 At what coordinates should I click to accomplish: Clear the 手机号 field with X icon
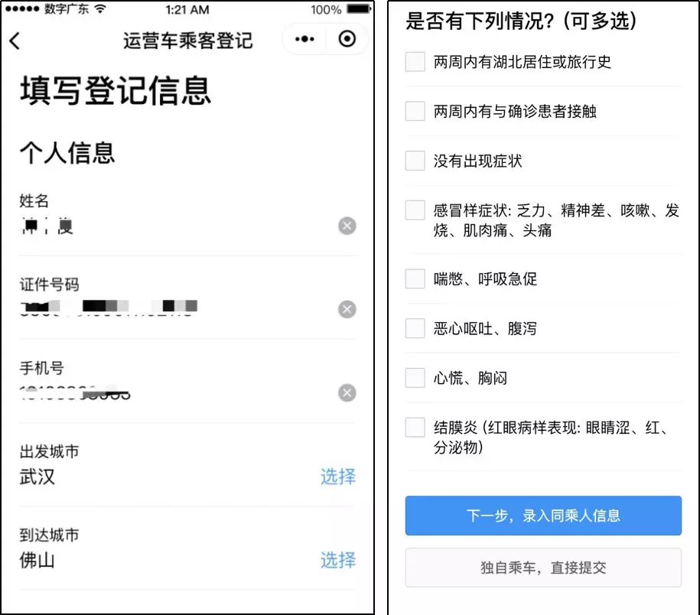(347, 392)
